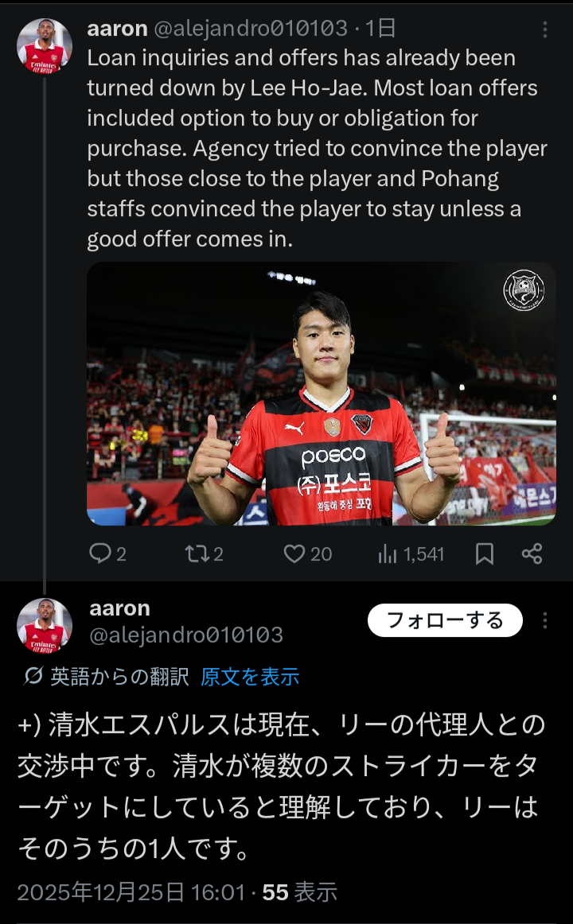Open the @alejandro010103 handle in the top tweet
Screen dimensions: 573x924
(251, 29)
